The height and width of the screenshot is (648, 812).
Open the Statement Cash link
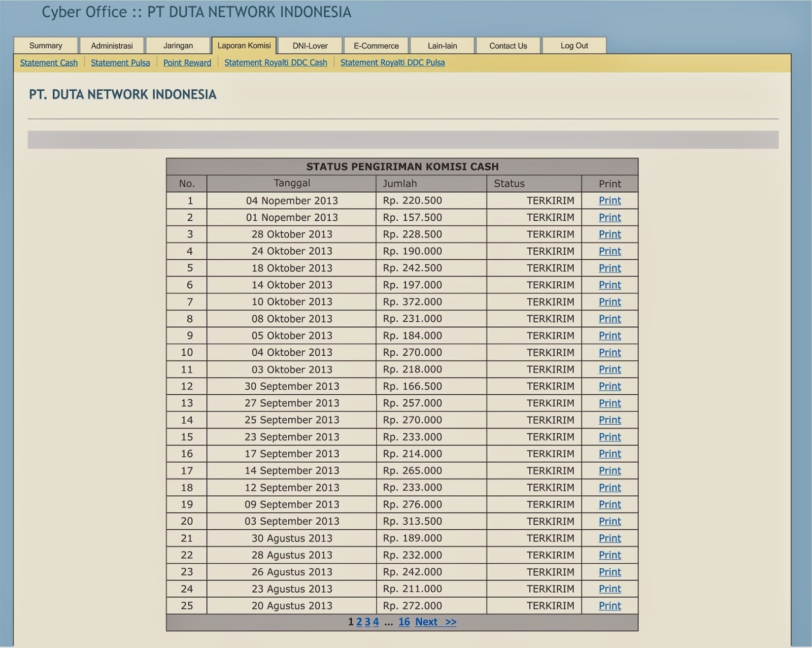point(49,62)
